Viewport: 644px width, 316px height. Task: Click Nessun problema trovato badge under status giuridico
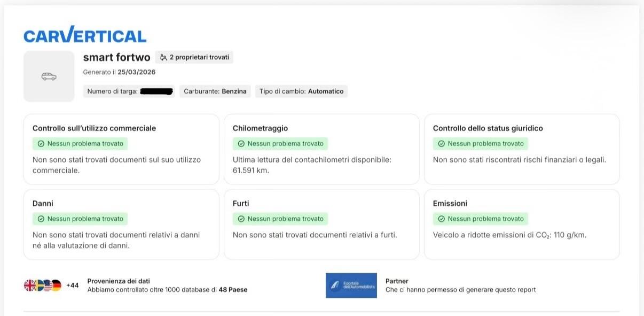coord(481,144)
